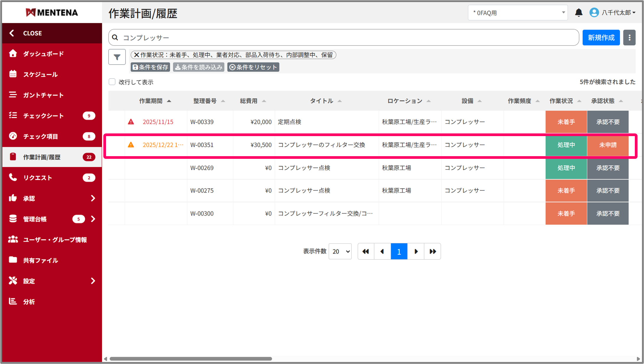Open the 表示件数 page size dropdown
This screenshot has width=644, height=364.
point(340,252)
